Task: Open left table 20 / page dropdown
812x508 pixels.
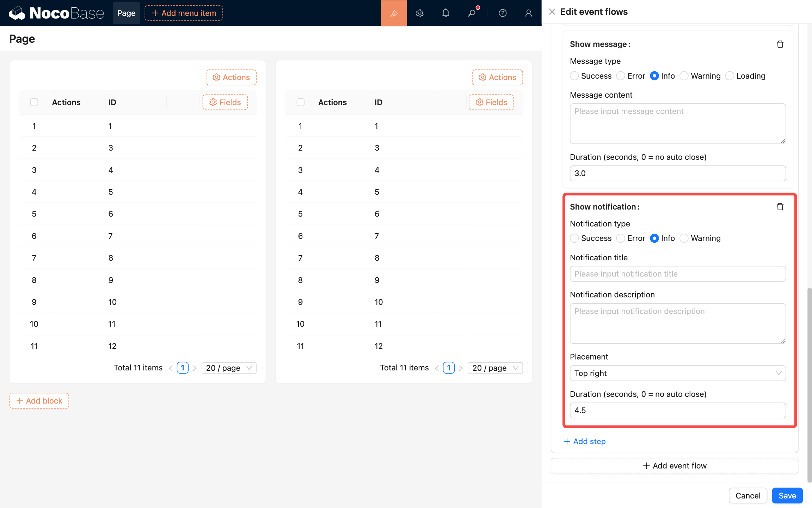Action: (229, 368)
